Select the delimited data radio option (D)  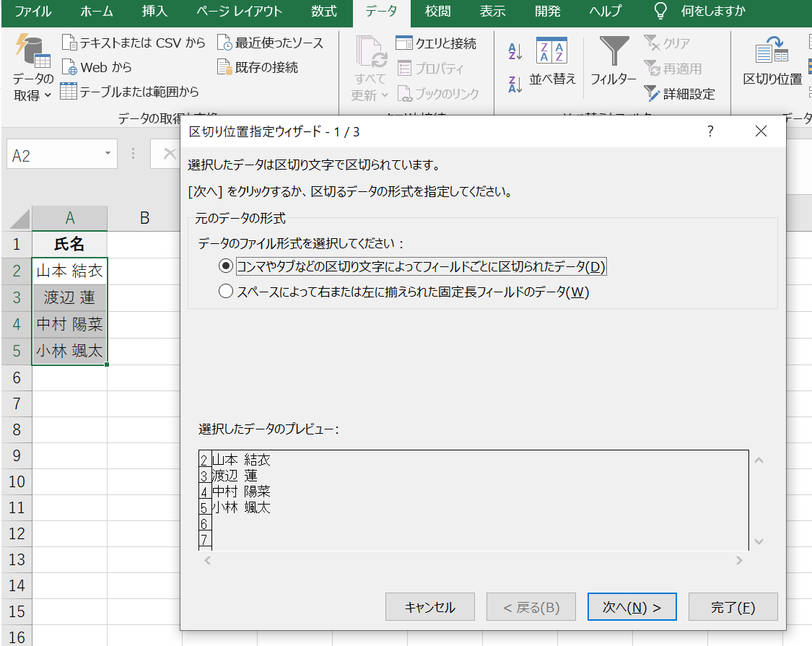point(226,266)
